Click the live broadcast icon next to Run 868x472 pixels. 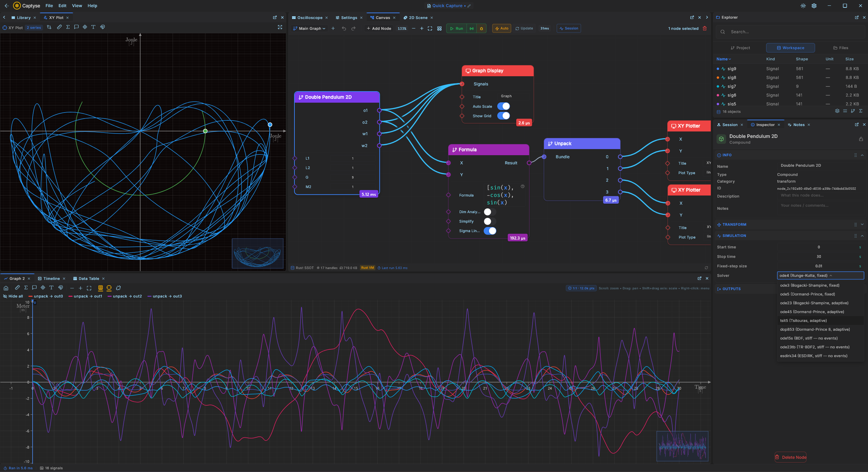[471, 28]
